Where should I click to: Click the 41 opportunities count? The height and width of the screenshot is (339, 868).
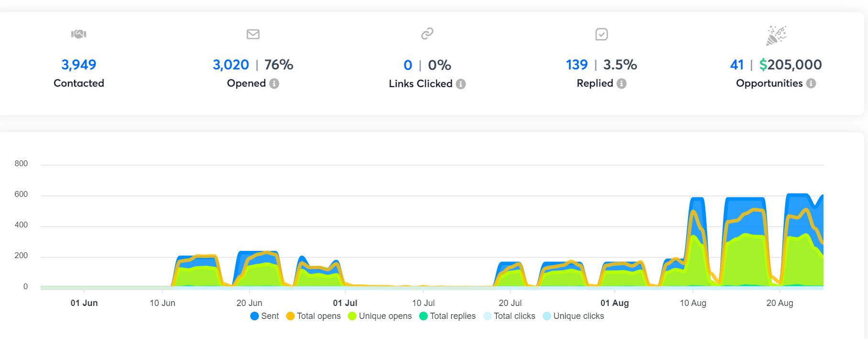pos(737,65)
